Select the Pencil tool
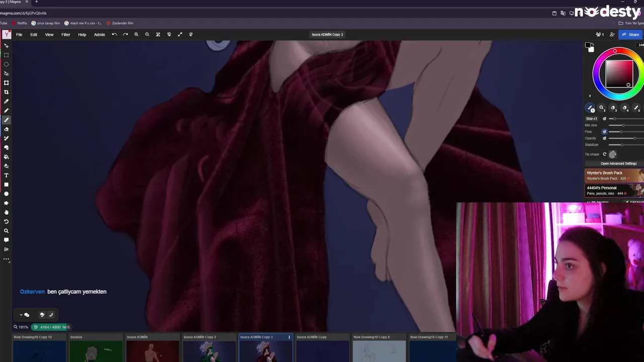644x362 pixels. pos(6,111)
